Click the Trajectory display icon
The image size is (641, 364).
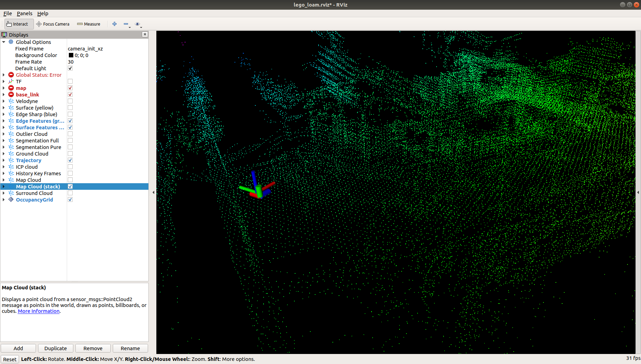(11, 160)
